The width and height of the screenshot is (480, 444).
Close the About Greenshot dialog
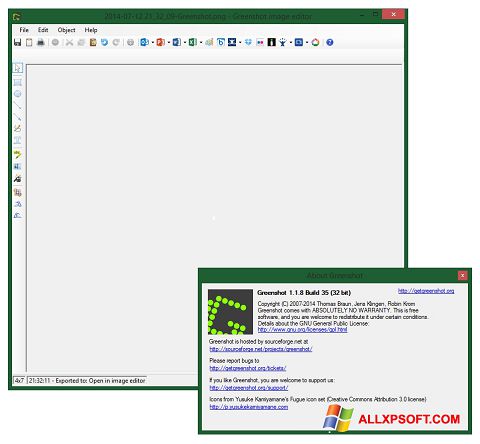[462, 275]
